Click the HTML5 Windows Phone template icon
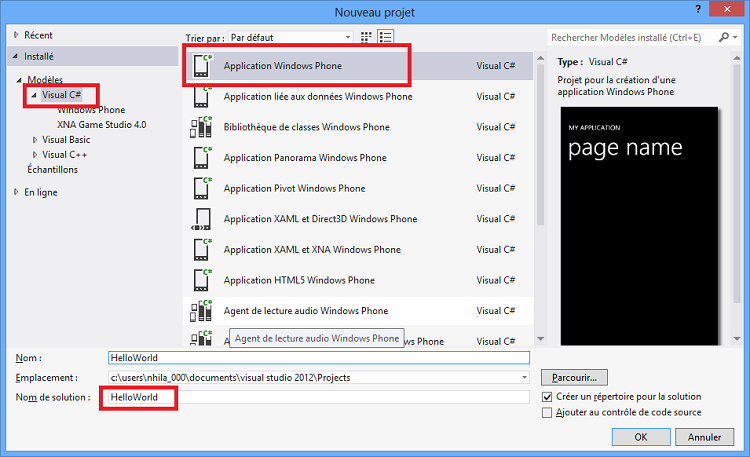The image size is (750, 457). pos(202,280)
